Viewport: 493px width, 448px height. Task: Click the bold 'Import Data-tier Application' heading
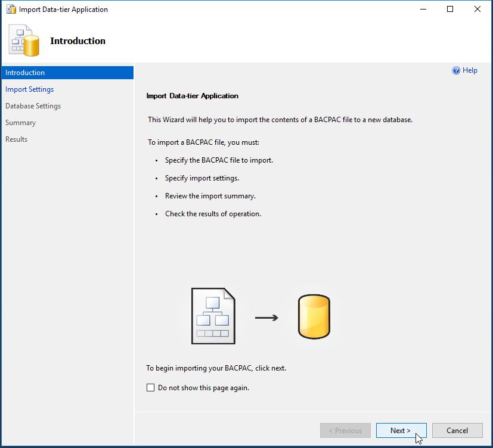coord(192,96)
